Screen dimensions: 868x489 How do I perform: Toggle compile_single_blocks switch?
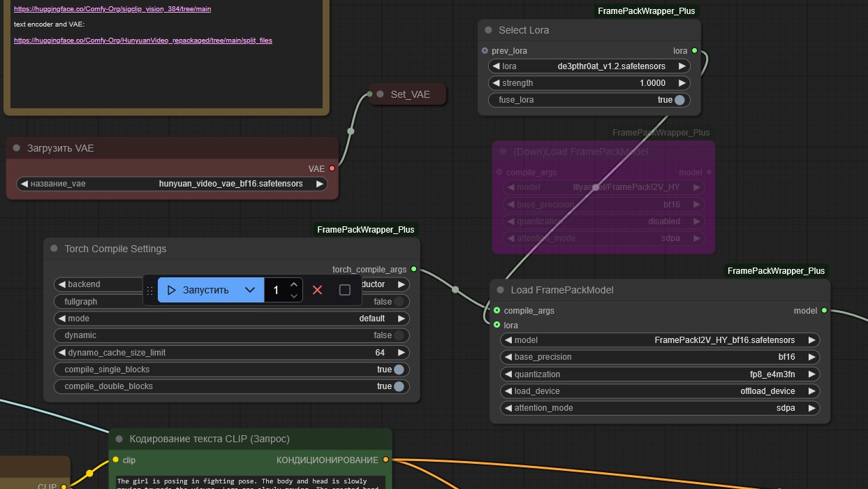[399, 370]
